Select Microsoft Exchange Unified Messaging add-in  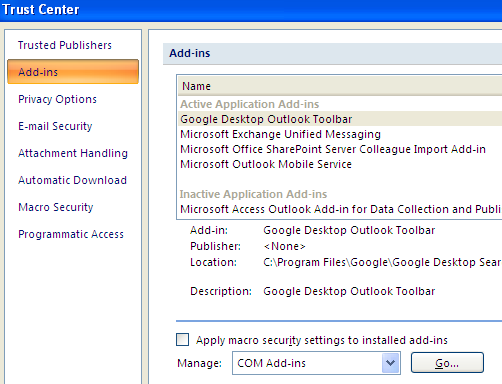340,134
